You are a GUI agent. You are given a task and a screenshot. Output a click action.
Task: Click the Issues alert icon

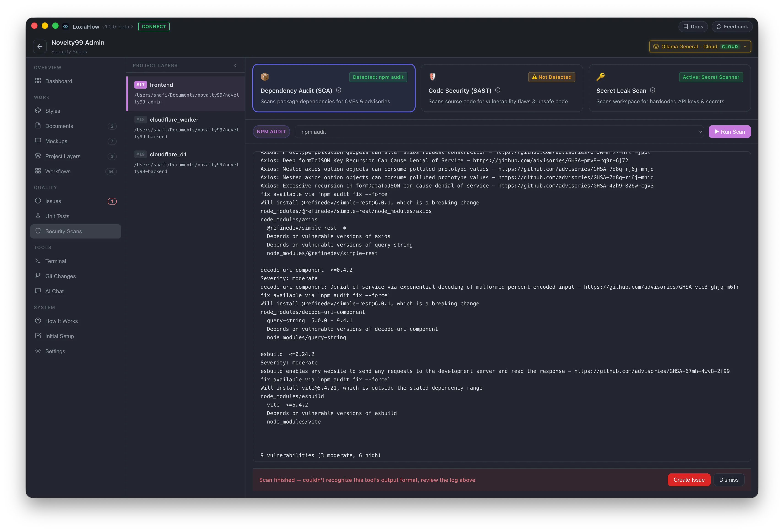click(38, 201)
